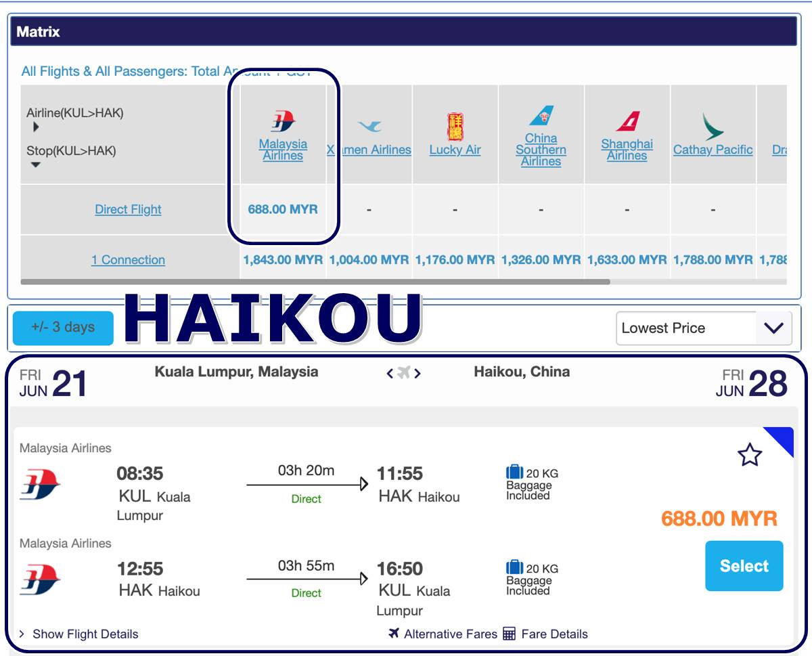Viewport: 812px width, 656px height.
Task: Click the Lucky Air logo icon
Action: coord(455,127)
